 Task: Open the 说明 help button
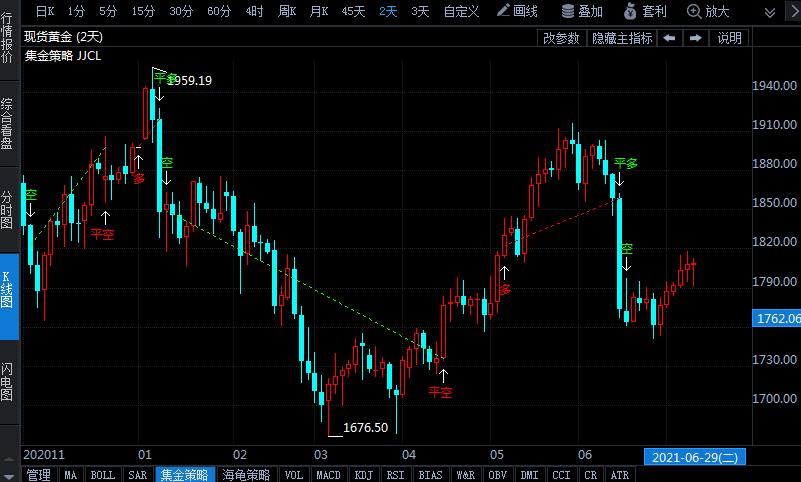tap(729, 38)
